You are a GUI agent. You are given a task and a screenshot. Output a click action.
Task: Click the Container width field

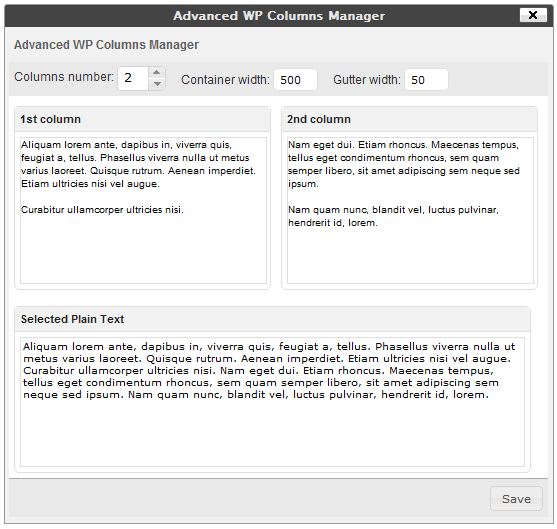point(295,80)
